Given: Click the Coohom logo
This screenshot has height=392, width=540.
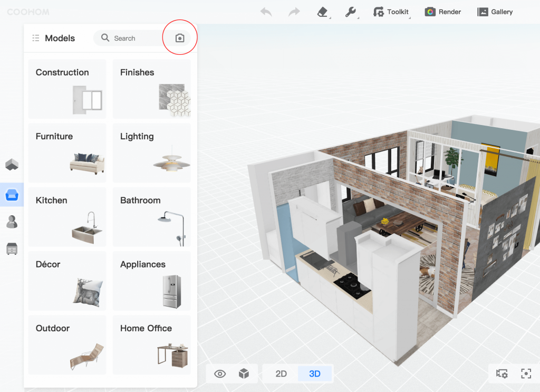Looking at the screenshot, I should pyautogui.click(x=28, y=12).
